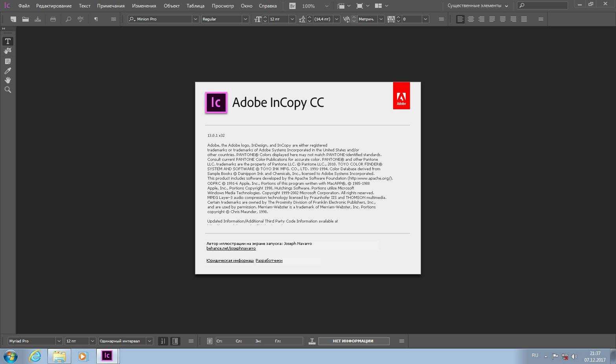Open the 12 пт font size dropdown
Viewport: 616px width, 364px height.
[292, 19]
